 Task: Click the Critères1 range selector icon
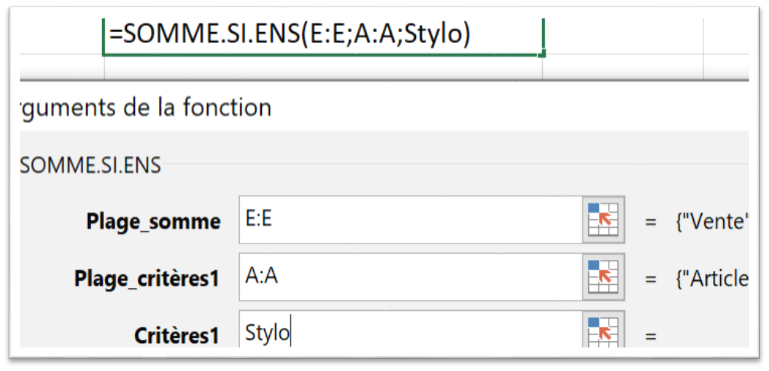604,329
